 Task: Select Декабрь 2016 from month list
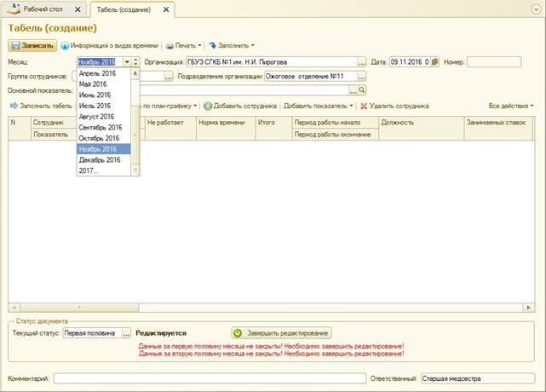(99, 159)
